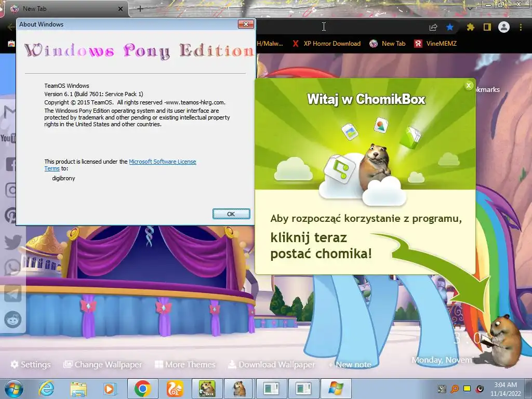The image size is (532, 399).
Task: Click the taskbar clock showing 3:04 AM
Action: [506, 389]
